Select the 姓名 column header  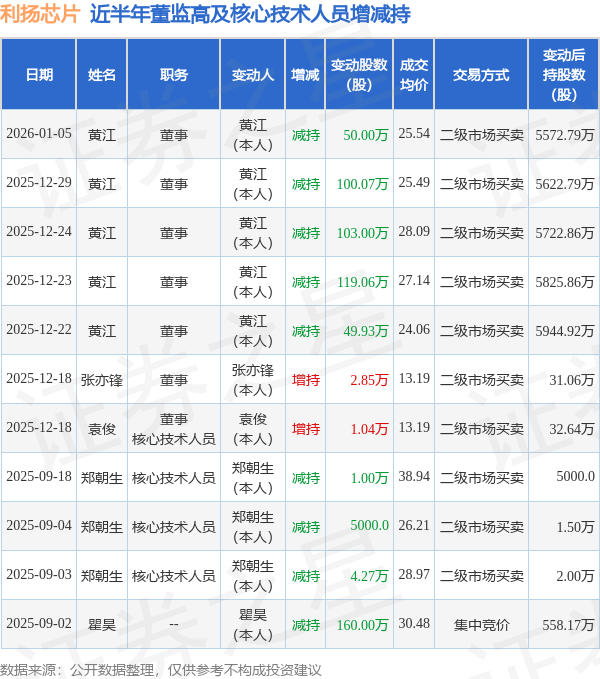point(102,74)
